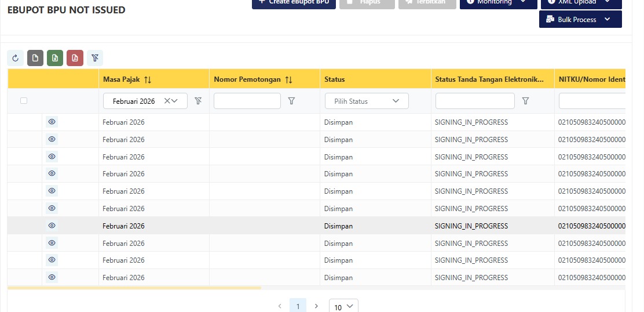Click the NITKU/Nomor Identitas filter input
Viewport: 644px width, 312px height.
pyautogui.click(x=592, y=101)
